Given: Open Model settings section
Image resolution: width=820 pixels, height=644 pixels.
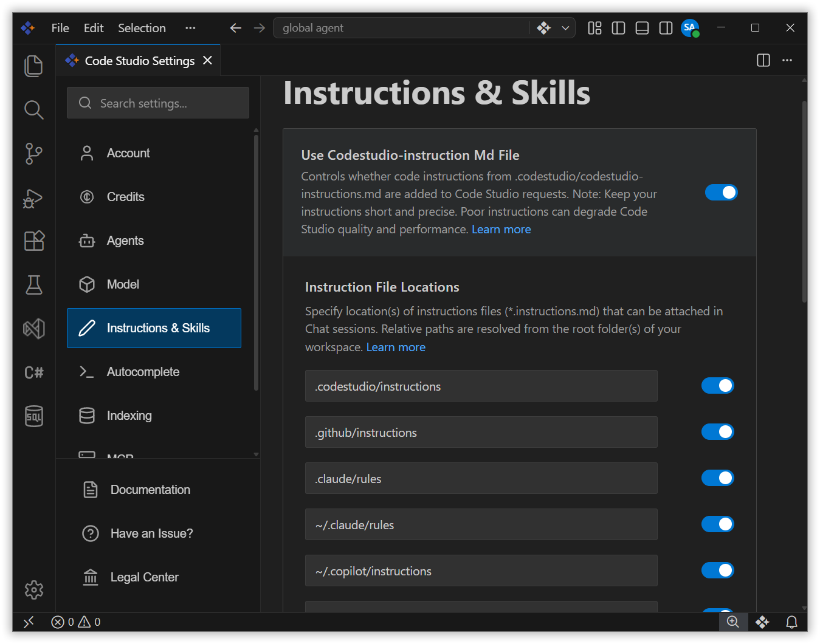Looking at the screenshot, I should 154,284.
